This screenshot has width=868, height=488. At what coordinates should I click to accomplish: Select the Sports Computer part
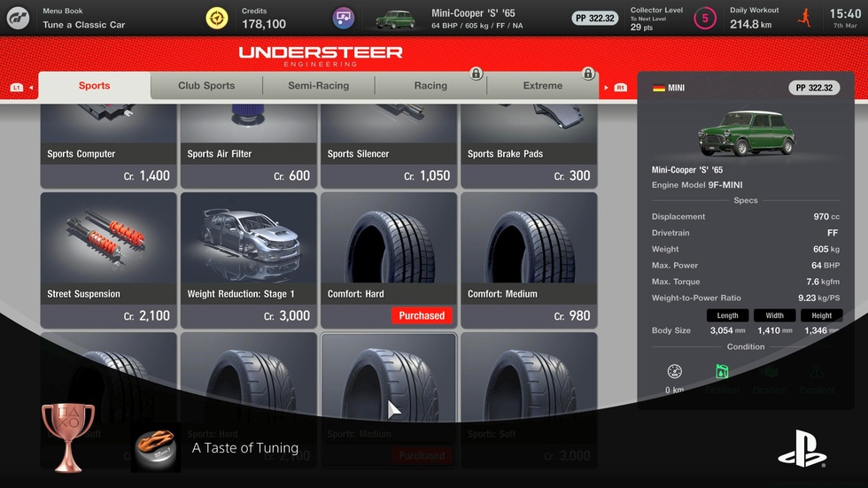[x=108, y=147]
